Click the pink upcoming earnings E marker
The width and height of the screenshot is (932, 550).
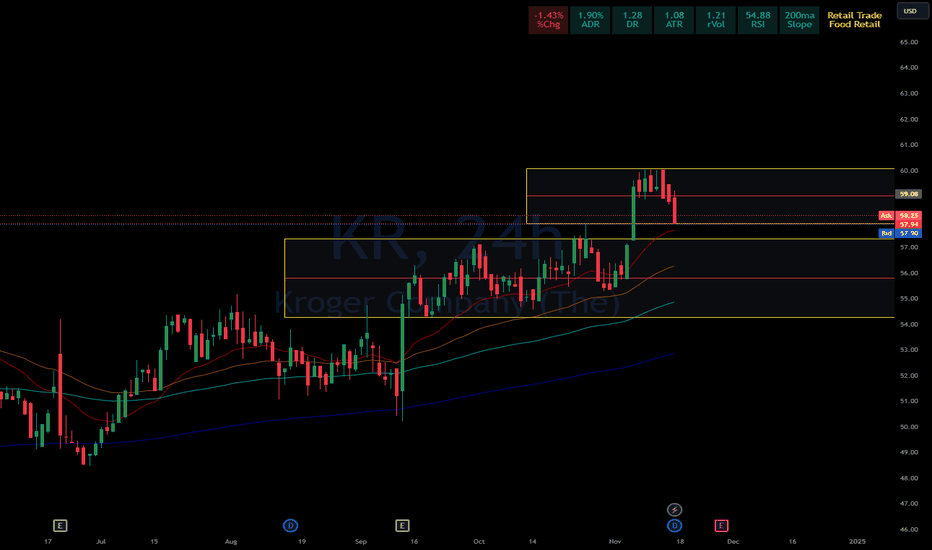[721, 526]
